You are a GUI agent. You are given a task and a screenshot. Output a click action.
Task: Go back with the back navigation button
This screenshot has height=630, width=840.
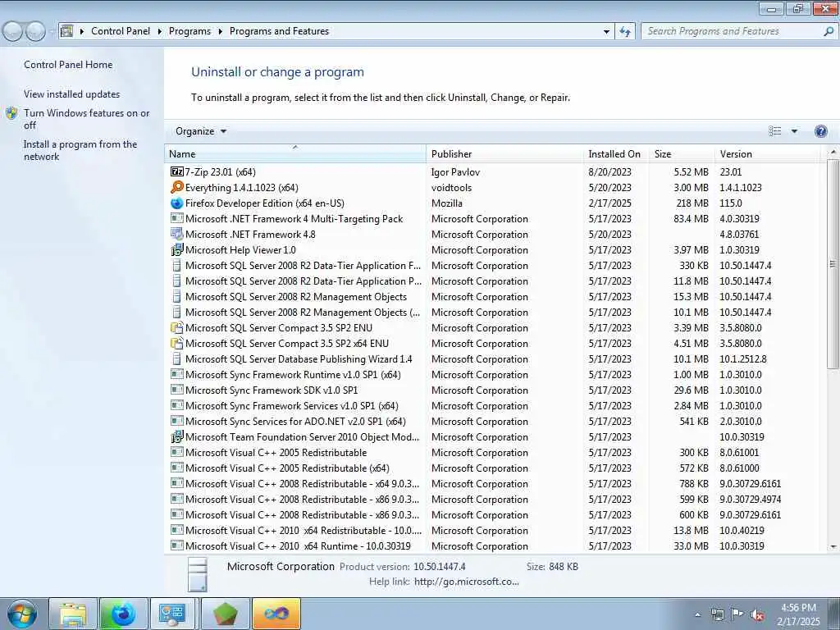click(13, 32)
